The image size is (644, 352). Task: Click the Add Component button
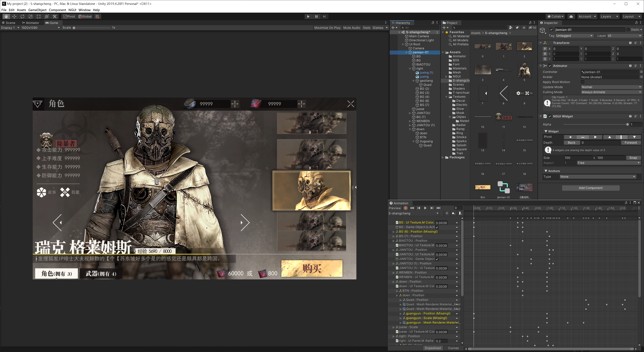point(591,188)
